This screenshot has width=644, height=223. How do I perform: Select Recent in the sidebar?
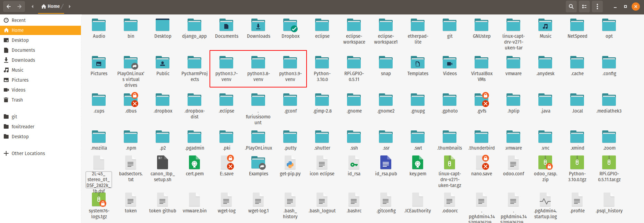point(19,20)
